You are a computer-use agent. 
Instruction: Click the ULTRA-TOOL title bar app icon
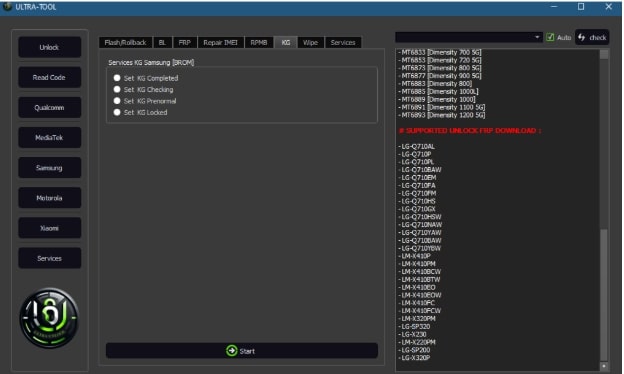coord(7,6)
